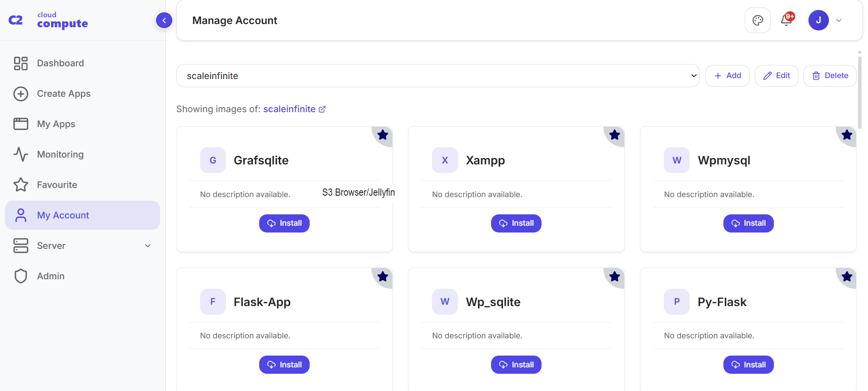
Task: Toggle favourite star on Wp_sqlite card
Action: [615, 277]
